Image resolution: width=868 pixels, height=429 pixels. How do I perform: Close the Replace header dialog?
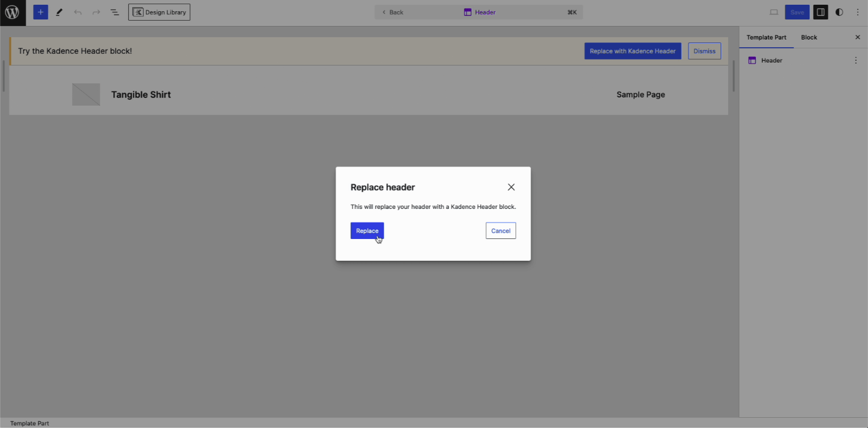tap(511, 187)
